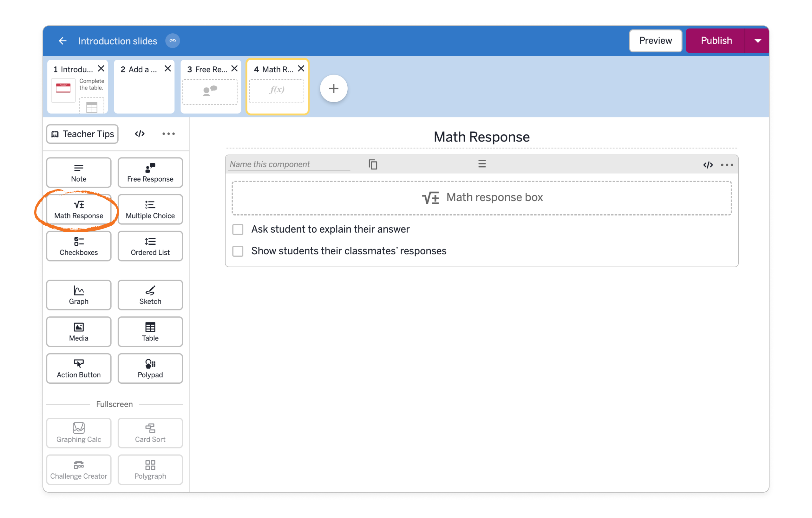Select slide tab 1 Introdu...

pos(78,87)
